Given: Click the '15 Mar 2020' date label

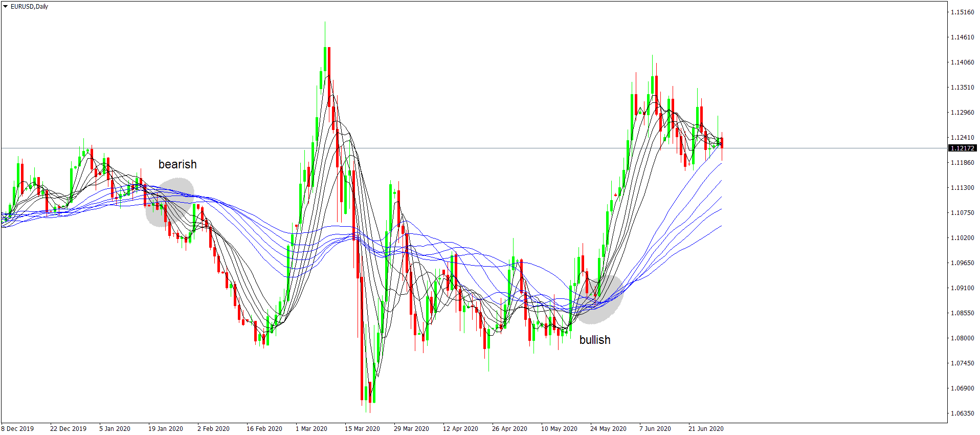Looking at the screenshot, I should 362,428.
